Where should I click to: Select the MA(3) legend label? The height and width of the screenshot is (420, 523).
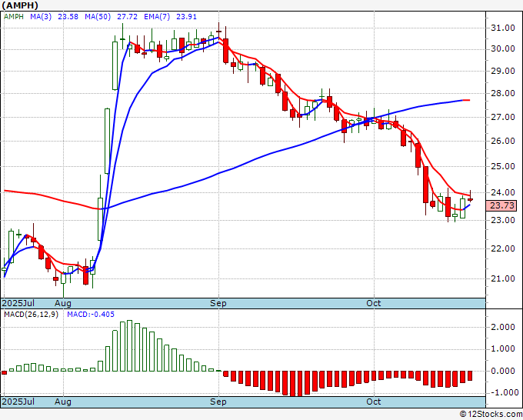(x=41, y=17)
